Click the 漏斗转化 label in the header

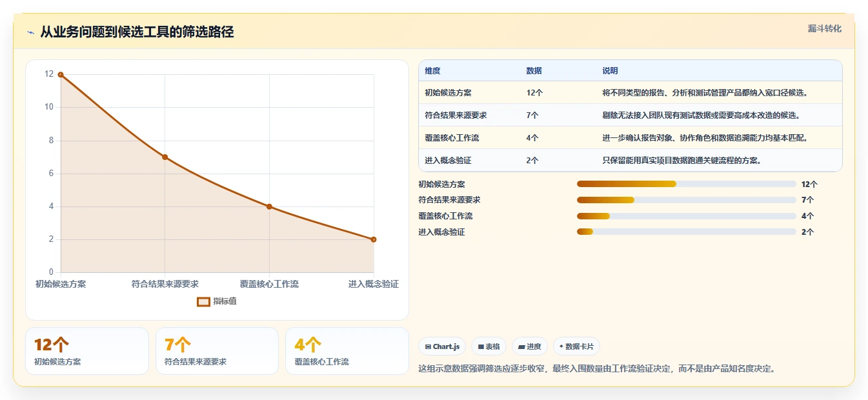point(824,28)
